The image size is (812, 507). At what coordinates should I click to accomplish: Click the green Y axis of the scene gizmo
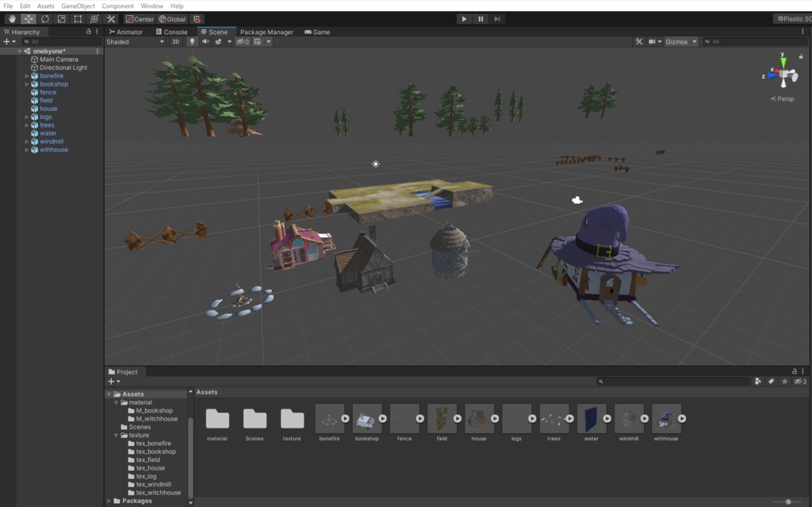click(783, 62)
